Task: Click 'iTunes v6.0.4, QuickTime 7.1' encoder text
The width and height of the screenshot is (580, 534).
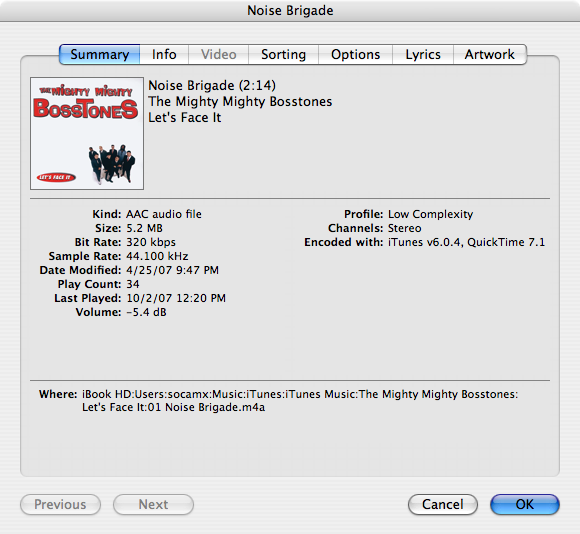Action: point(466,242)
